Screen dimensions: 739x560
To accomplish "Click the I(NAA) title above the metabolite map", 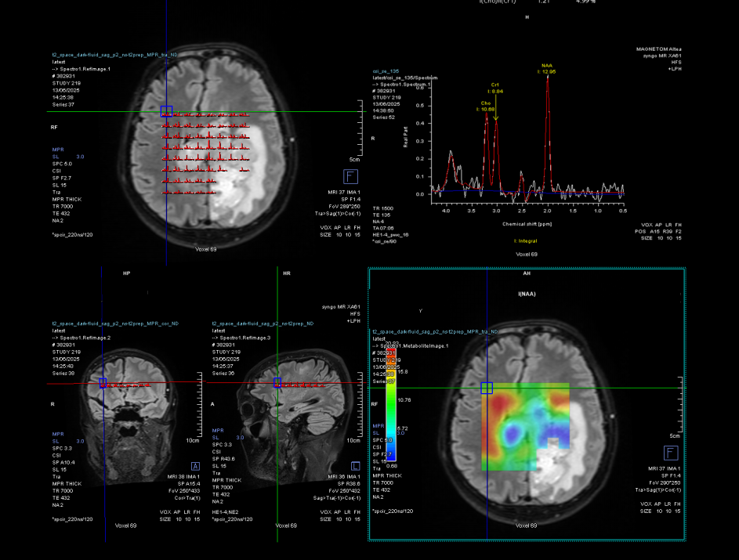I will pyautogui.click(x=526, y=292).
